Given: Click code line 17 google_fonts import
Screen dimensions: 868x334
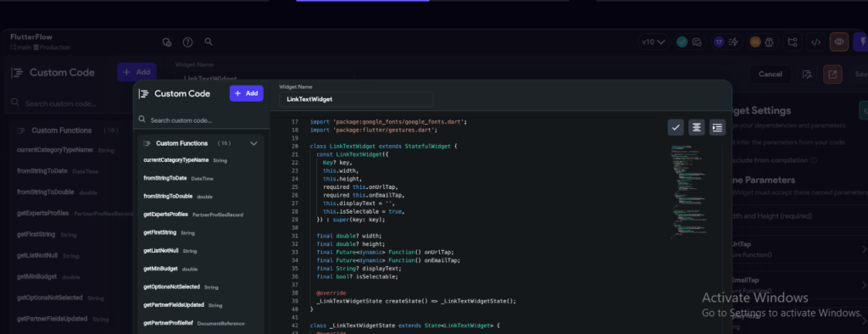Looking at the screenshot, I should 388,122.
